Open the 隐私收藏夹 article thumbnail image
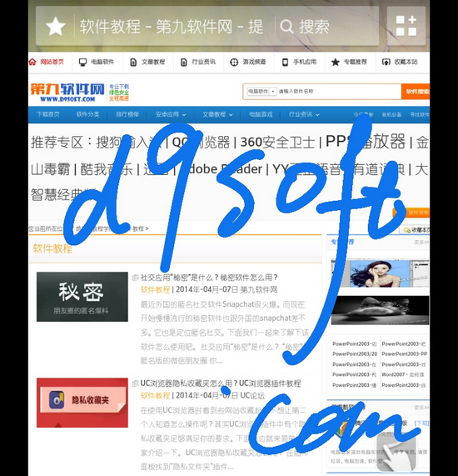The image size is (458, 476). pos(82,403)
